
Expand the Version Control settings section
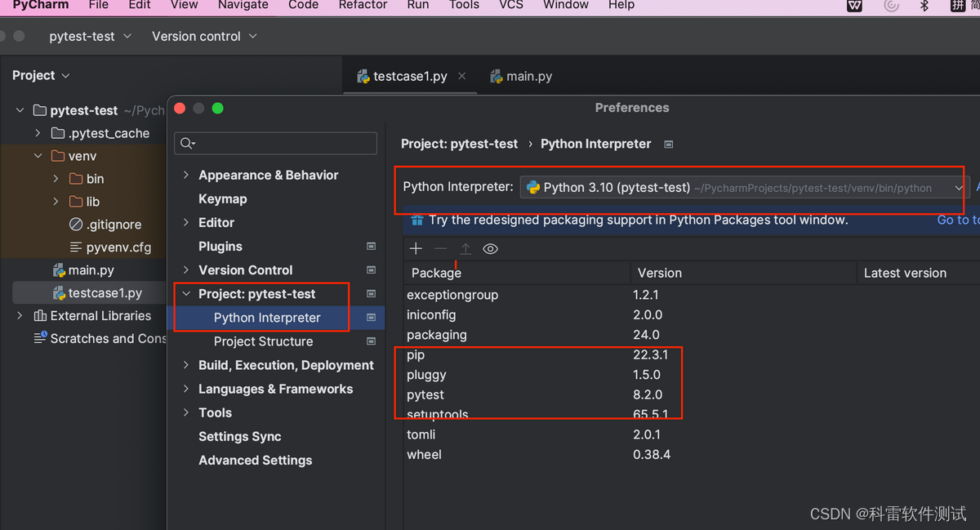point(186,269)
